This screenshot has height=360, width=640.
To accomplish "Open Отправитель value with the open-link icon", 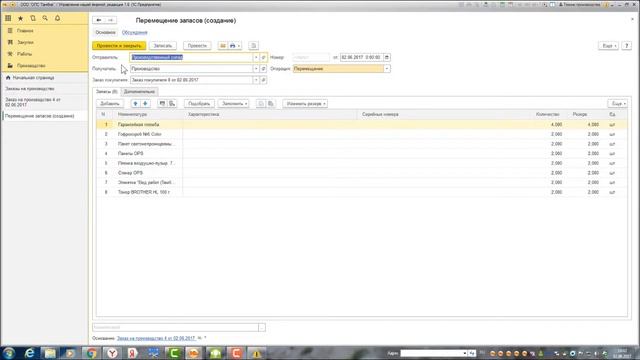I will click(x=263, y=58).
